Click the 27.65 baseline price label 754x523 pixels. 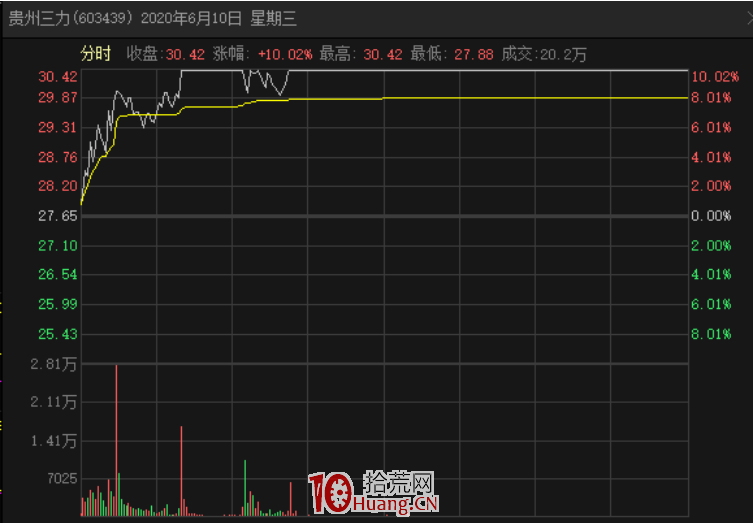(x=58, y=216)
